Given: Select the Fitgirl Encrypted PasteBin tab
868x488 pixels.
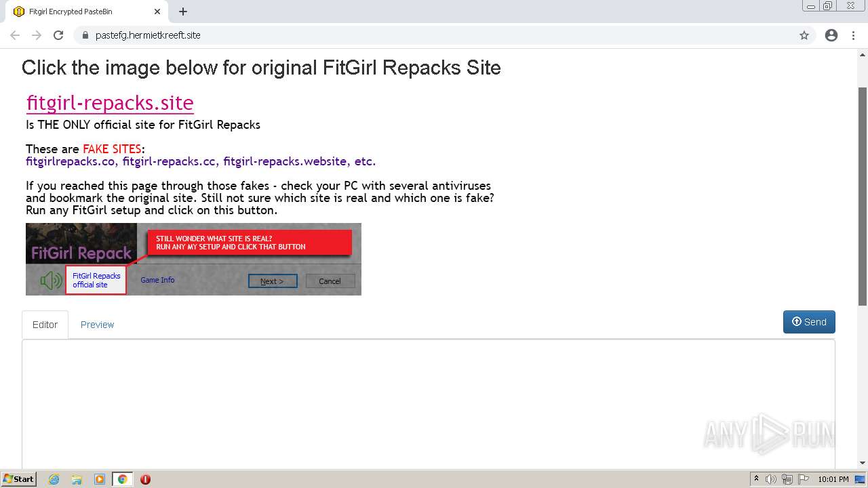Looking at the screenshot, I should tap(86, 12).
